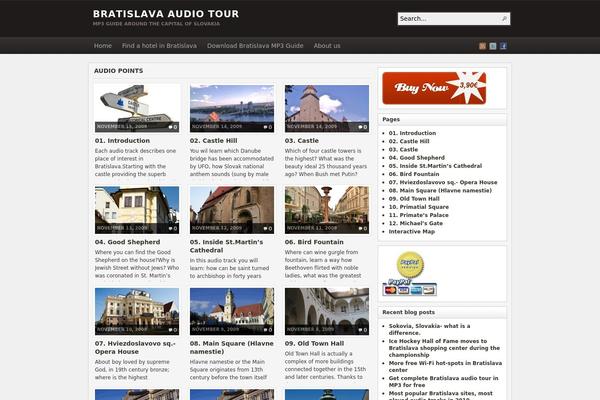Open 07. Hviezdoslavovo sq.- Opera House title
Viewport: 600px width, 400px height.
(135, 348)
